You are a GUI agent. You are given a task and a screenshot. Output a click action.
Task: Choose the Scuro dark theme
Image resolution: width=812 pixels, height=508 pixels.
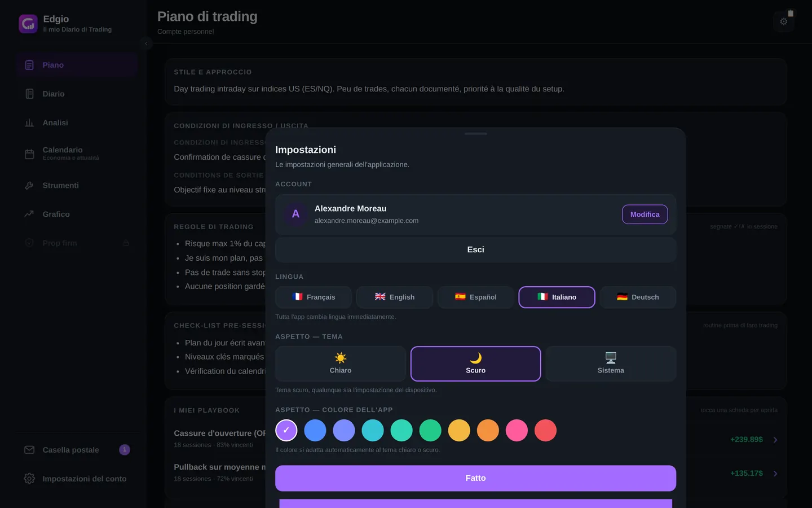475,364
